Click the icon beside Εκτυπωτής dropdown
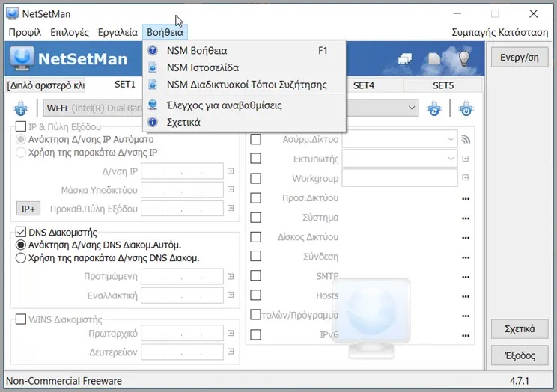This screenshot has height=392, width=557. pos(466,159)
